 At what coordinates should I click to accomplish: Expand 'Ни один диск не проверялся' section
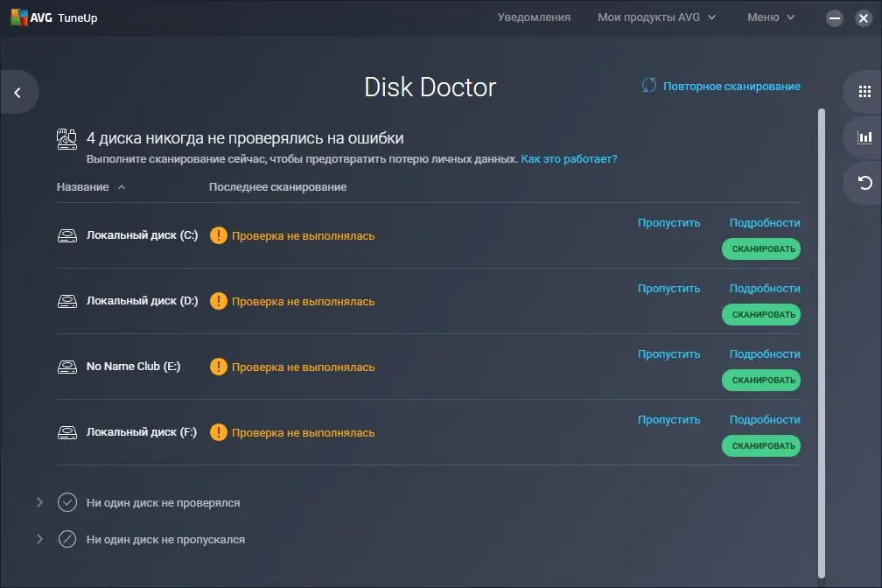(x=39, y=502)
